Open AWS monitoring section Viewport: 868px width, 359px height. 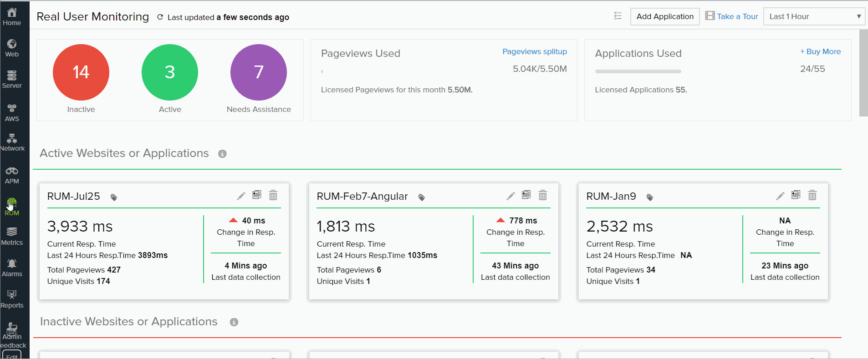point(12,113)
